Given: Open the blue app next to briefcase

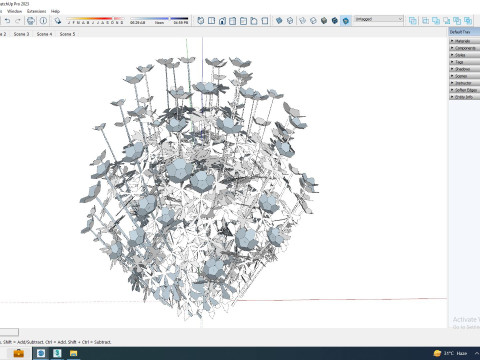Looking at the screenshot, I should point(41,353).
